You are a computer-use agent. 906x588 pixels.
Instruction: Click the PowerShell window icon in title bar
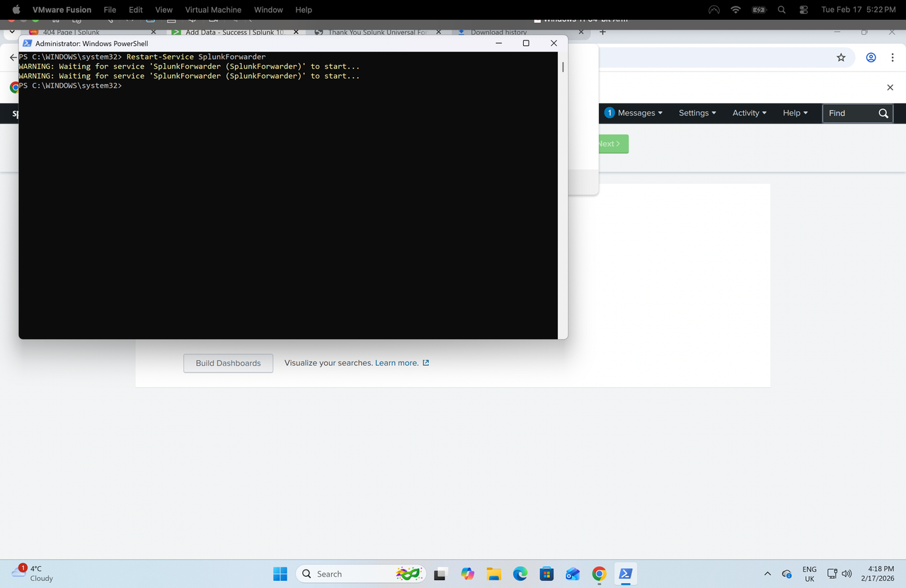pyautogui.click(x=27, y=43)
